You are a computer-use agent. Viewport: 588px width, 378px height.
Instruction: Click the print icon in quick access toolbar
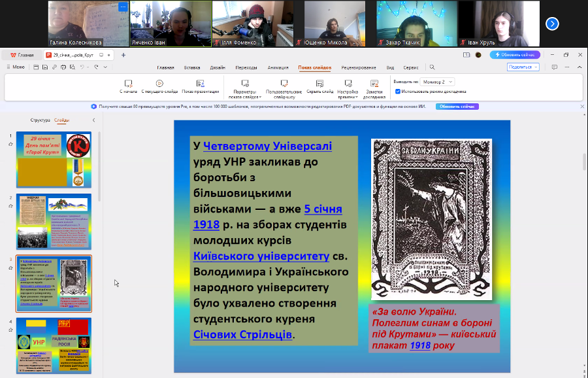(63, 67)
